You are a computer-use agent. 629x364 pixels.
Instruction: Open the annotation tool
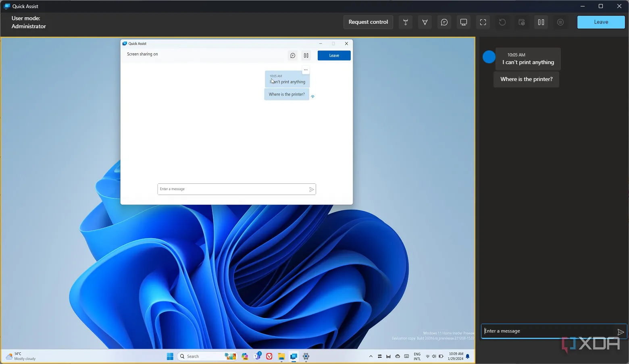click(x=425, y=22)
